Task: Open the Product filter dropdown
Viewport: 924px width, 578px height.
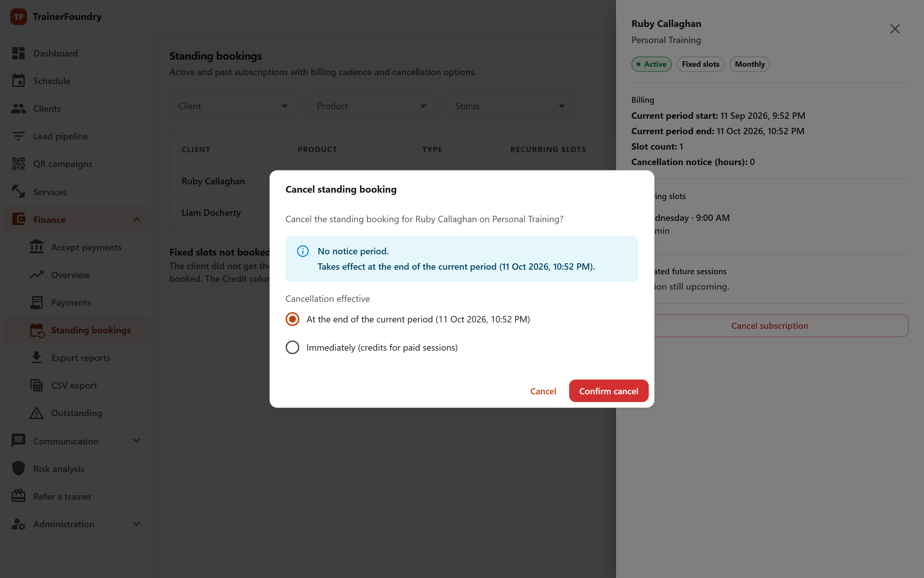Action: click(x=372, y=106)
